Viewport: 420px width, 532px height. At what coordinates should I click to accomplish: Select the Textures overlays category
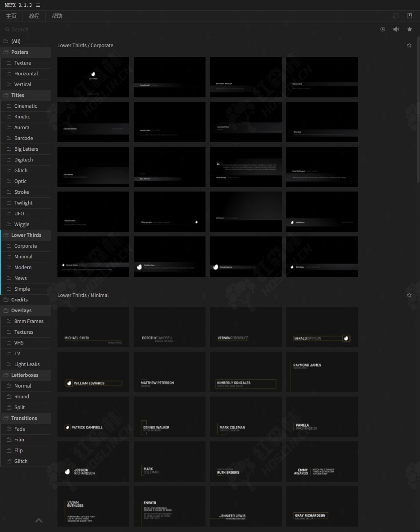pos(26,332)
